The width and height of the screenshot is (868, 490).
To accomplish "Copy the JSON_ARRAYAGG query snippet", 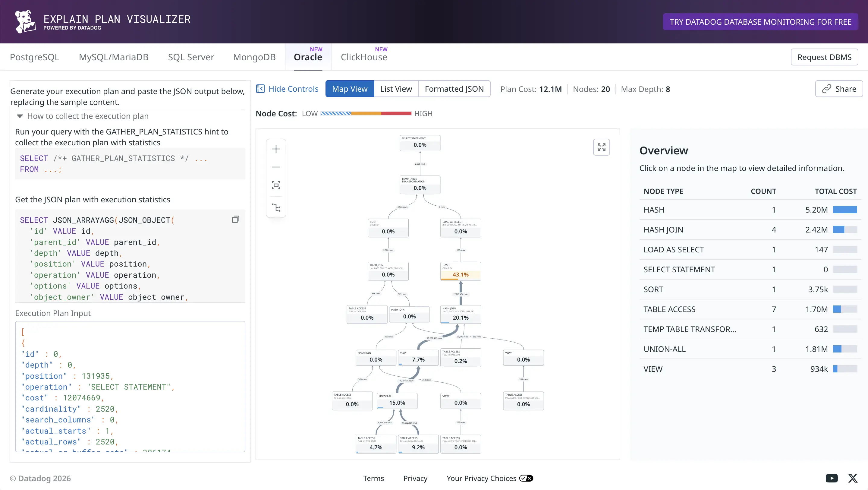I will (235, 220).
